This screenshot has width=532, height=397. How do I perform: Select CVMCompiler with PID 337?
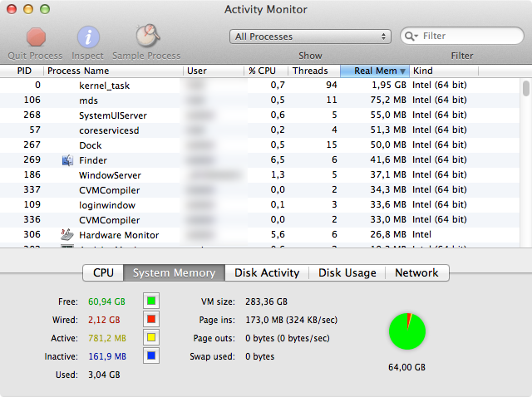click(x=259, y=189)
